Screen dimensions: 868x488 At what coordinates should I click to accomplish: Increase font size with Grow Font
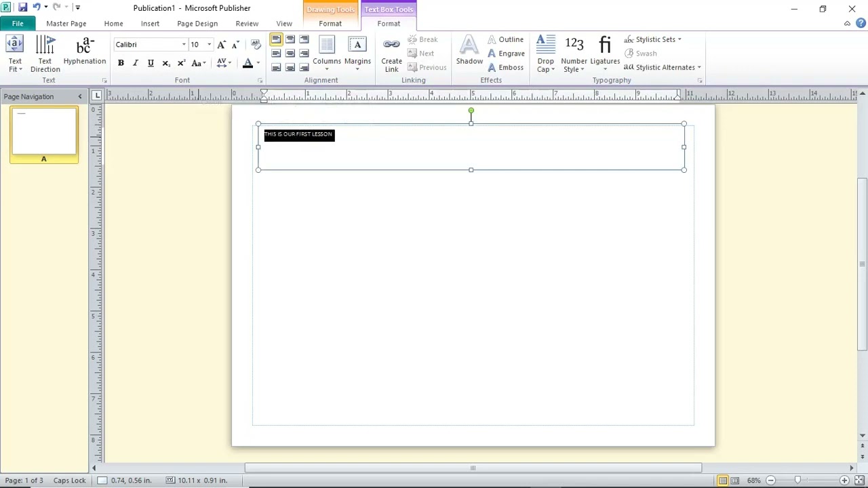click(221, 45)
